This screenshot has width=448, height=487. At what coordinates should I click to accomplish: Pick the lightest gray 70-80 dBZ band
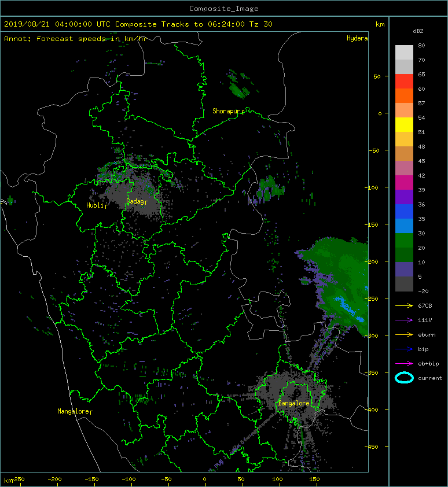point(404,53)
